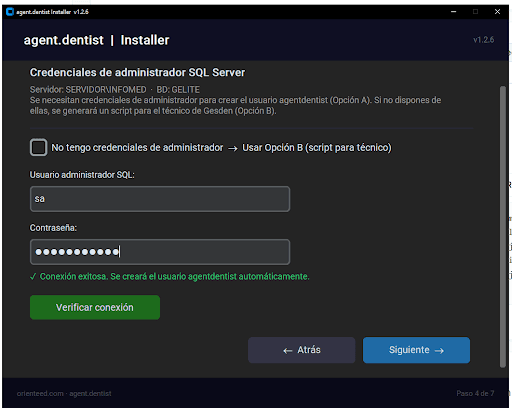This screenshot has width=512, height=408.
Task: Click the 'Usuario administrador SQL' input field
Action: (x=160, y=199)
